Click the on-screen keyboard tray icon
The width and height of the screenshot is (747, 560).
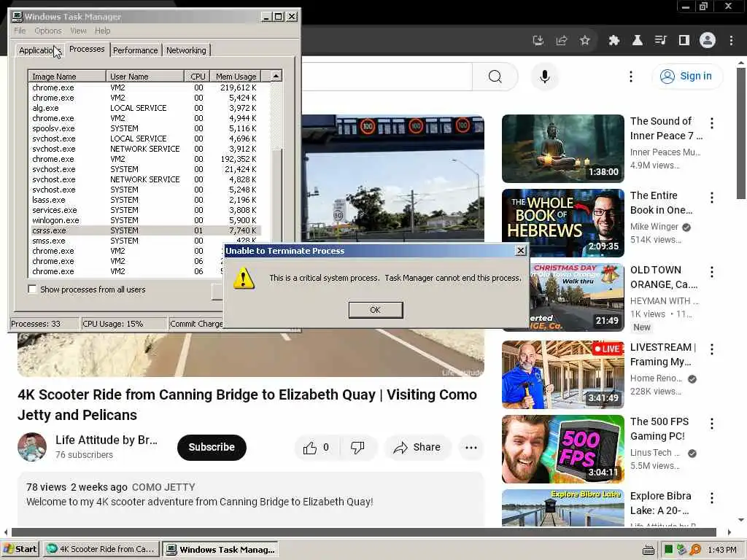649,550
